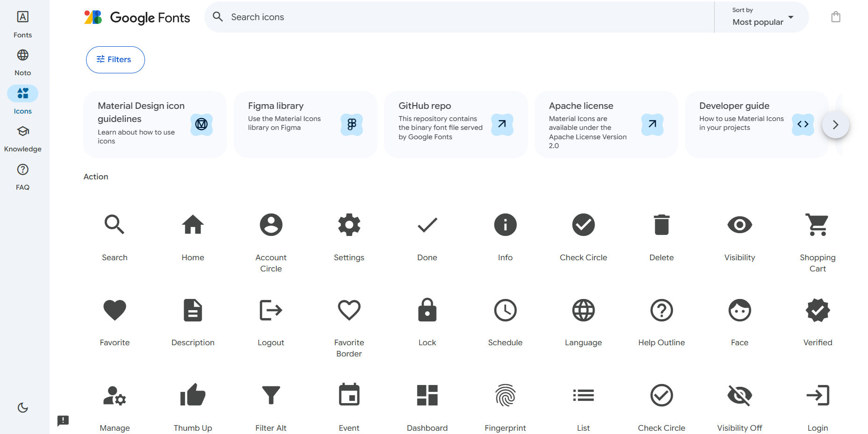
Task: Pick the Fingerprint icon
Action: [x=505, y=396]
